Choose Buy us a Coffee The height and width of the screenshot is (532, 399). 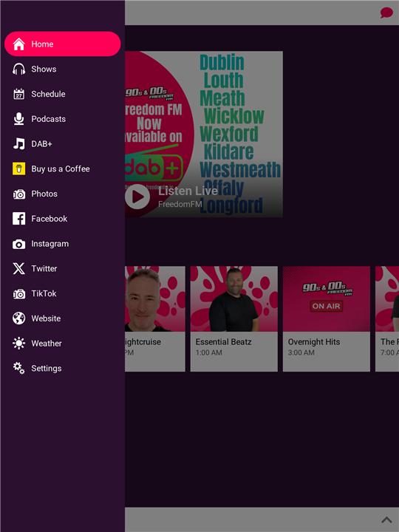[62, 168]
